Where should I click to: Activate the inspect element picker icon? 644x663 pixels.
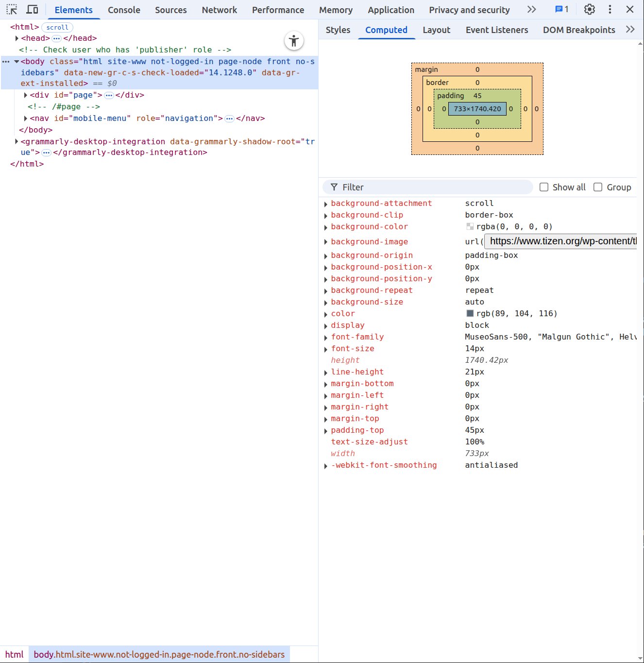(12, 10)
